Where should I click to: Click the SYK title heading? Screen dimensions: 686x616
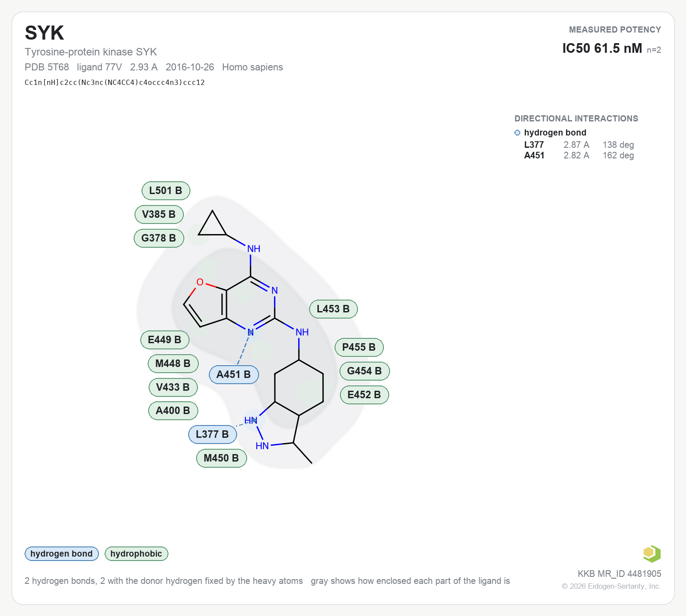pyautogui.click(x=44, y=33)
